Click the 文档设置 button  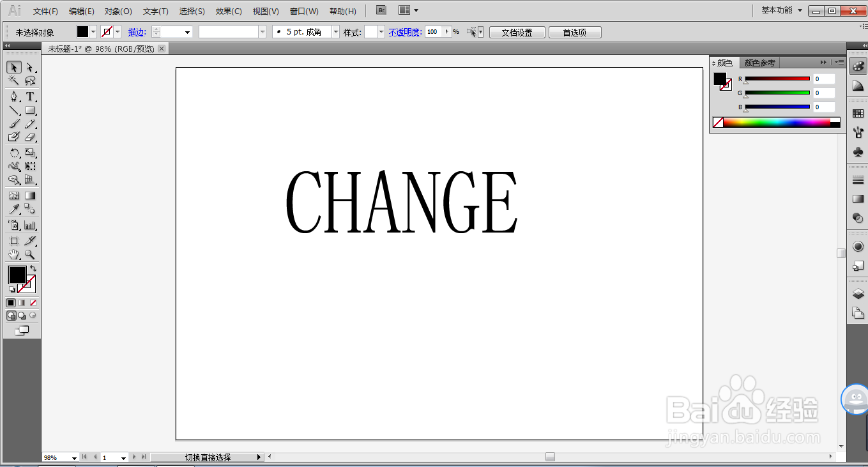517,33
